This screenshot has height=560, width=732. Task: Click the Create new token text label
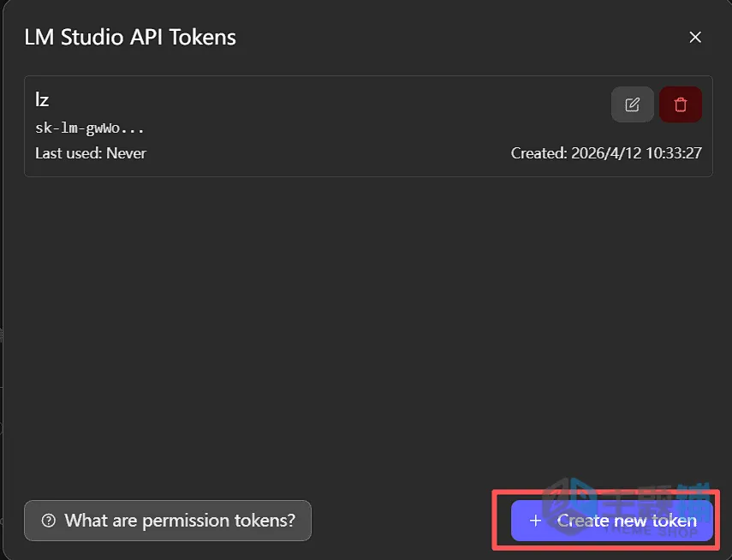pos(627,521)
